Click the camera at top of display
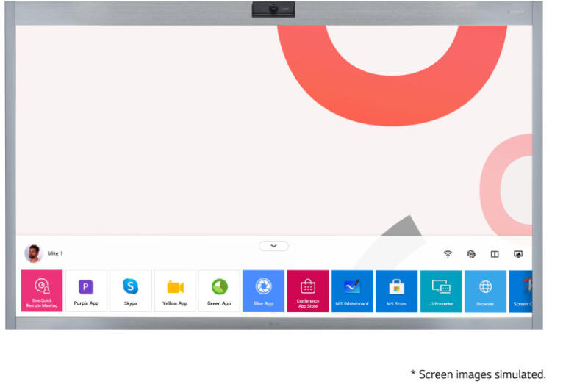 [x=273, y=9]
